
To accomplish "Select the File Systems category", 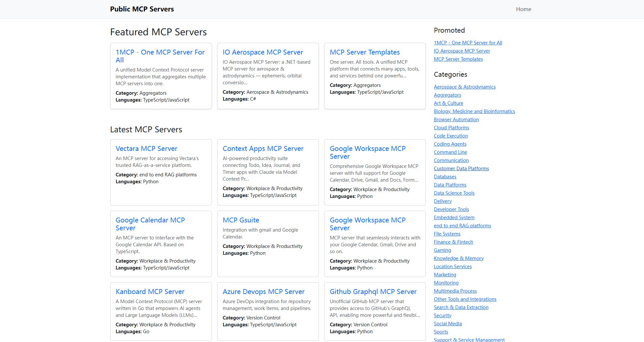I will point(447,234).
